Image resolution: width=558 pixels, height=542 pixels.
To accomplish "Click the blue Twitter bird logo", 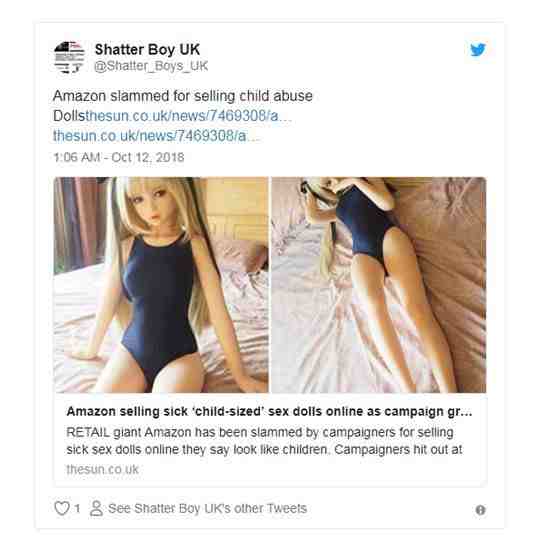I will (478, 50).
